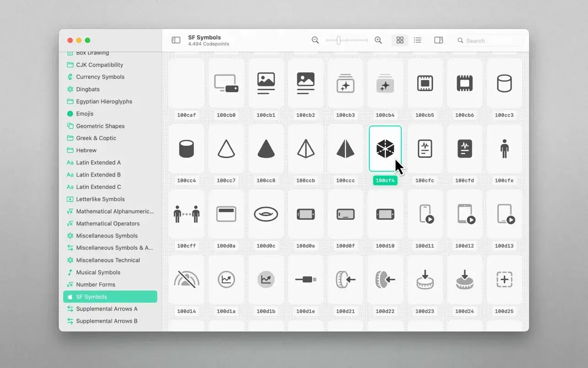
Task: Switch to grid view
Action: pos(400,40)
